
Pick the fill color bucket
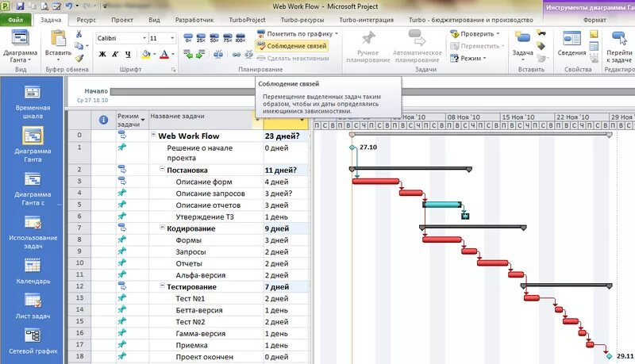coord(146,54)
